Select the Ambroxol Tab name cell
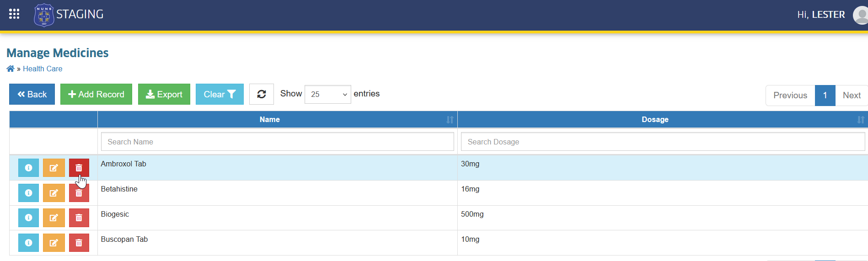The width and height of the screenshot is (868, 261). coord(277,168)
